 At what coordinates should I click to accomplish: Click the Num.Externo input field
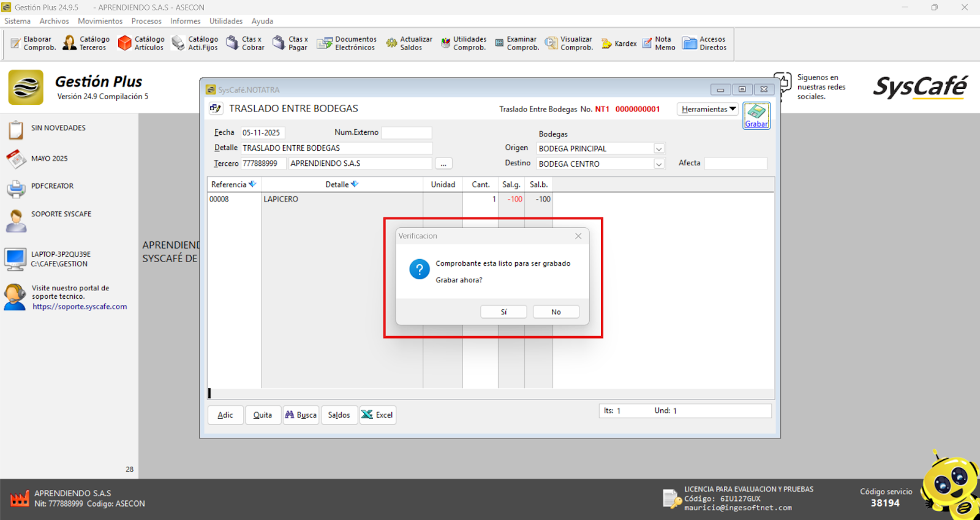(x=407, y=132)
